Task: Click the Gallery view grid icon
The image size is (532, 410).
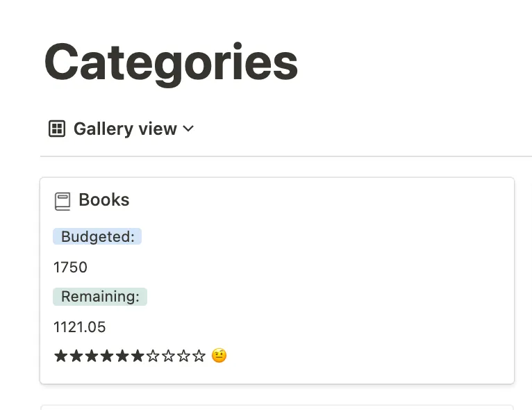Action: 57,129
